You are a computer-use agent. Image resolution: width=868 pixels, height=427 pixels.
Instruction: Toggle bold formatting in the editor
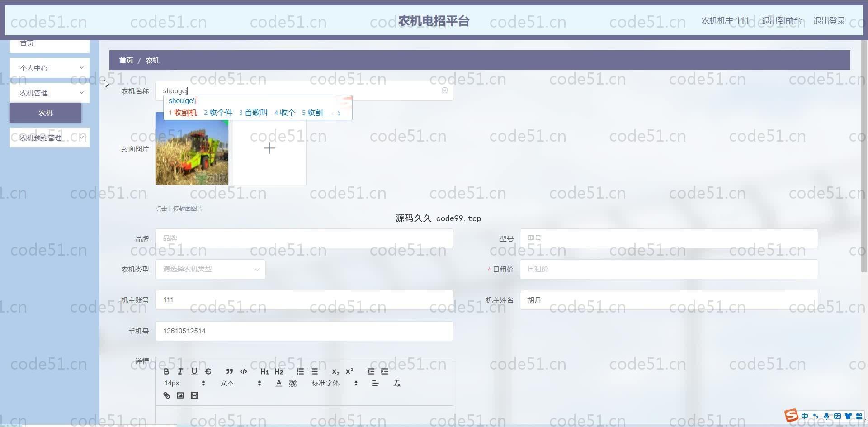coord(166,371)
